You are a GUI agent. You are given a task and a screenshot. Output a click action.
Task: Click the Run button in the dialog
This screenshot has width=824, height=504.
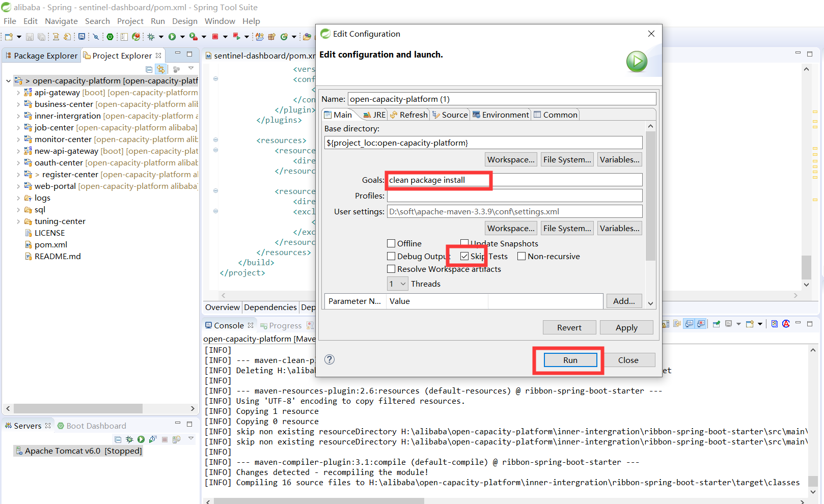[570, 360]
